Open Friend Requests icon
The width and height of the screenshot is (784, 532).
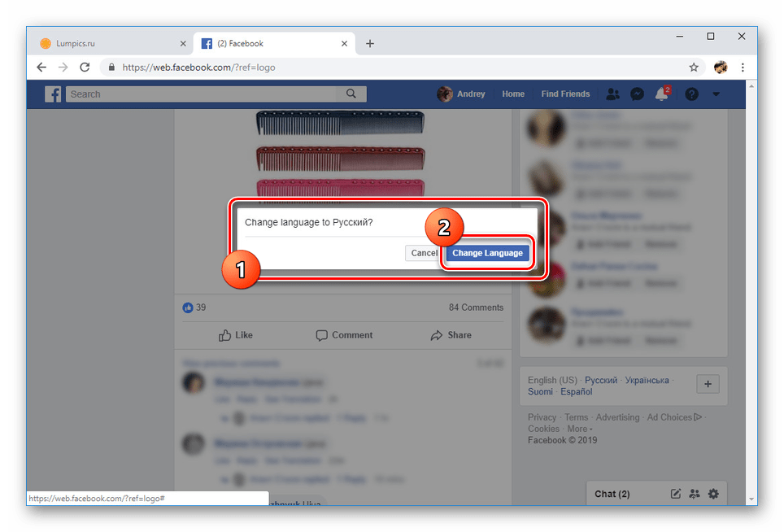[x=612, y=94]
